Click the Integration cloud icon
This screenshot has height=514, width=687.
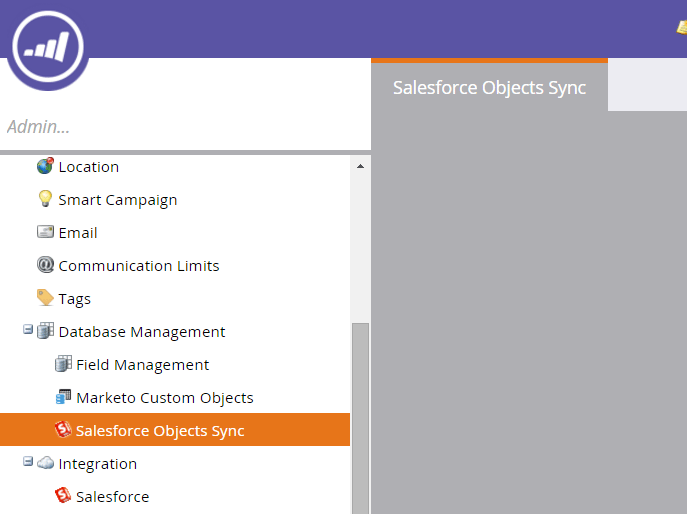tap(45, 463)
